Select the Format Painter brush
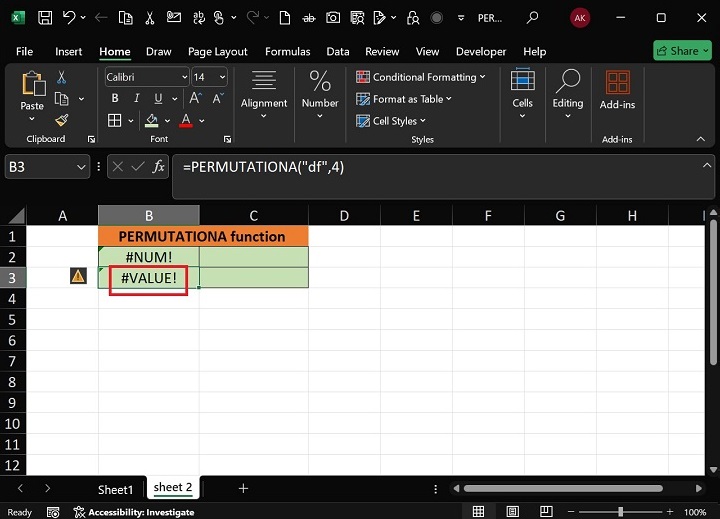 62,120
